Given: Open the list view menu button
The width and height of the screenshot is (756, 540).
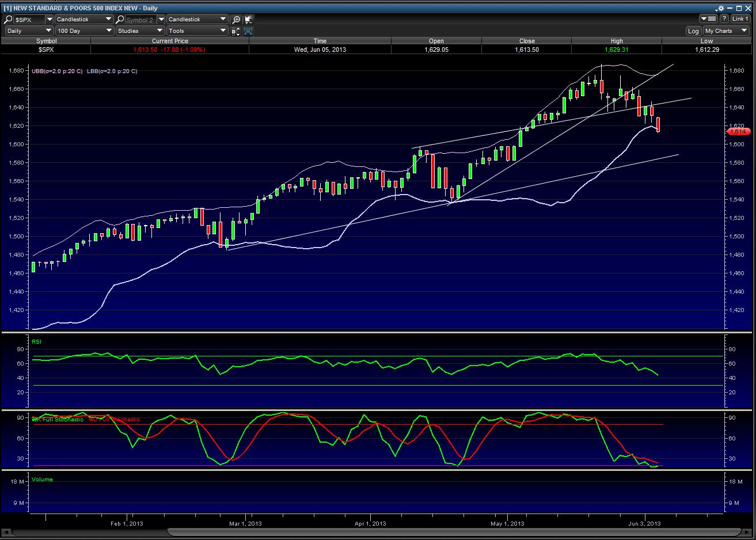Looking at the screenshot, I should [x=708, y=19].
